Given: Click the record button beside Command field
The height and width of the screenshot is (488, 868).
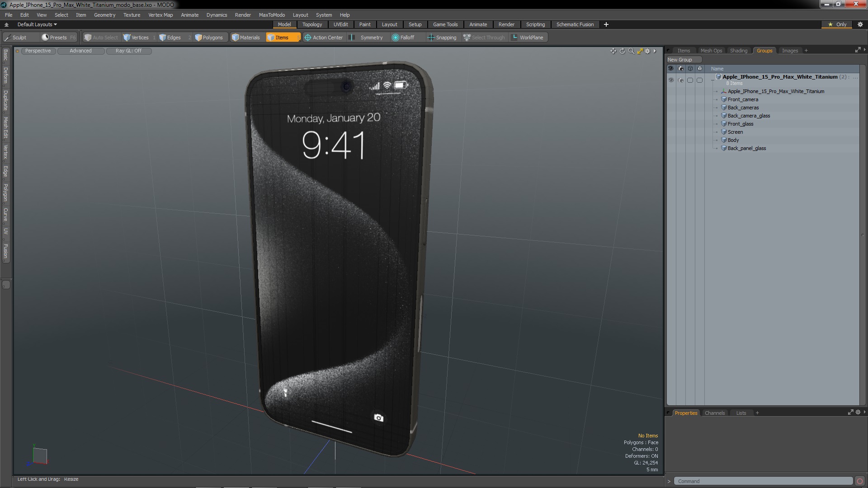Looking at the screenshot, I should [860, 481].
